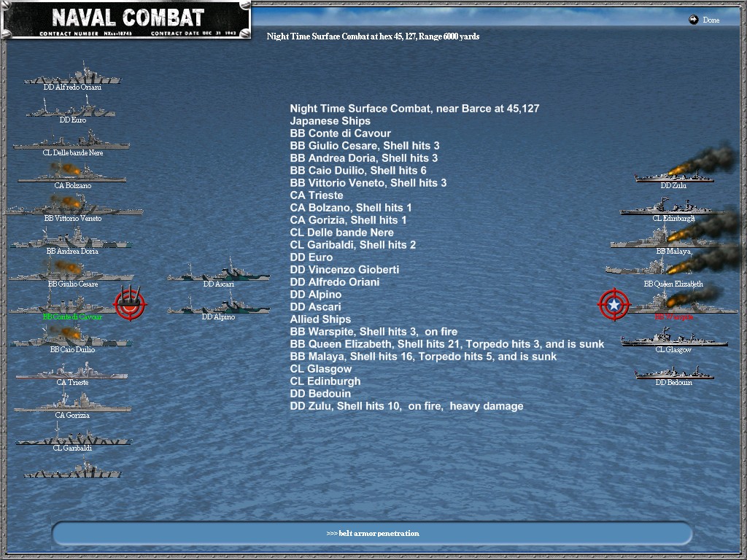Select the BB Vittorio Veneto ship
The height and width of the screenshot is (560, 747).
(73, 205)
